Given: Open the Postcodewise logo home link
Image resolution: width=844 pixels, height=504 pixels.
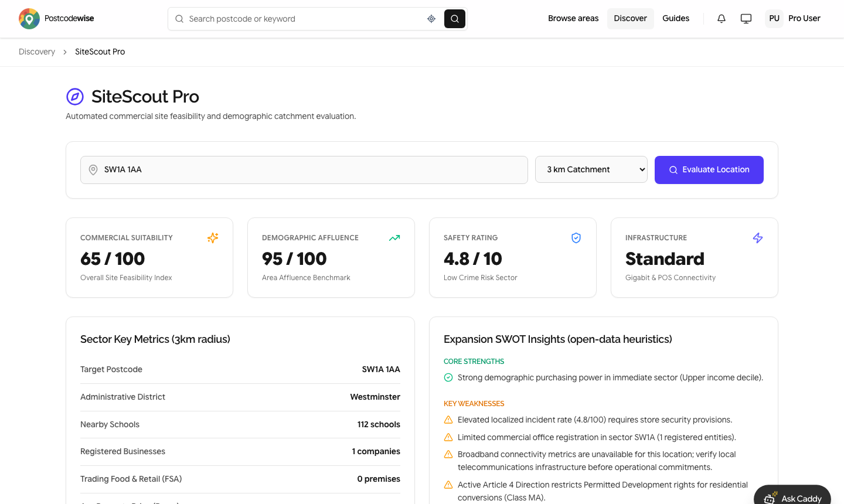Looking at the screenshot, I should point(56,19).
